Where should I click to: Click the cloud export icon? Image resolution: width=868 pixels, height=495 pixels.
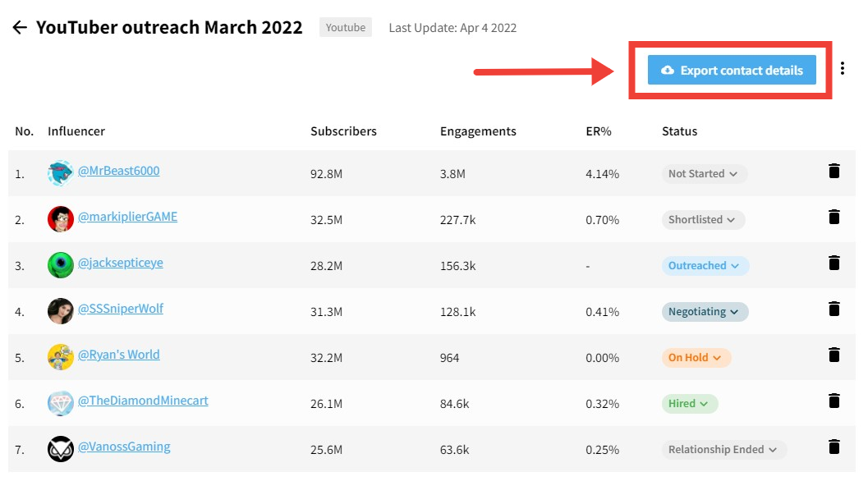[x=667, y=70]
